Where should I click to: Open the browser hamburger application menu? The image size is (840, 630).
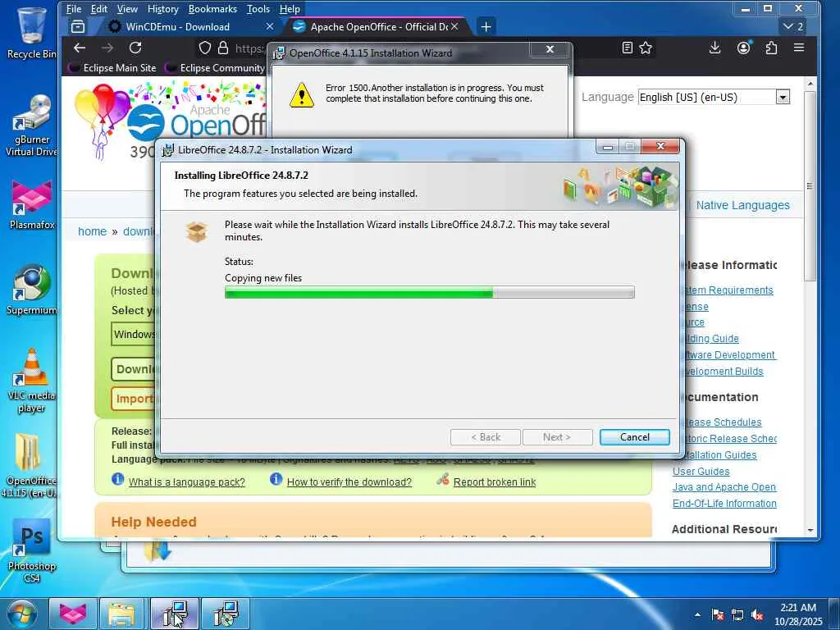coord(799,48)
